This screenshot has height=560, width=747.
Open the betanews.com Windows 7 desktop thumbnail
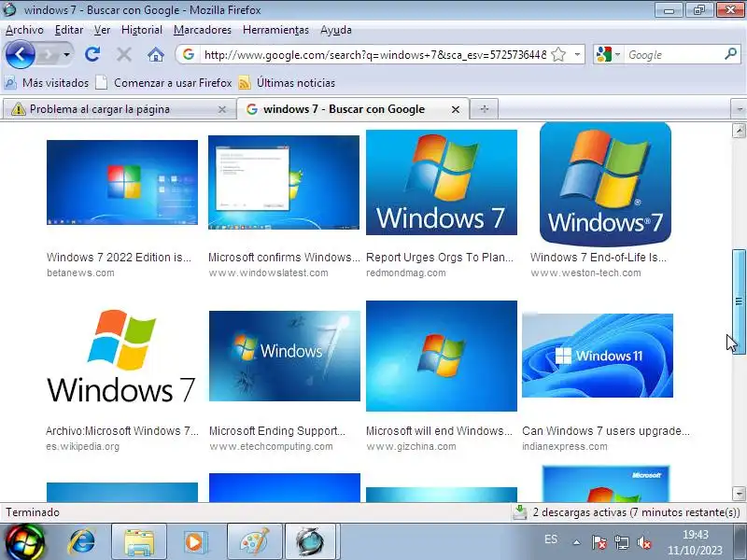click(122, 182)
